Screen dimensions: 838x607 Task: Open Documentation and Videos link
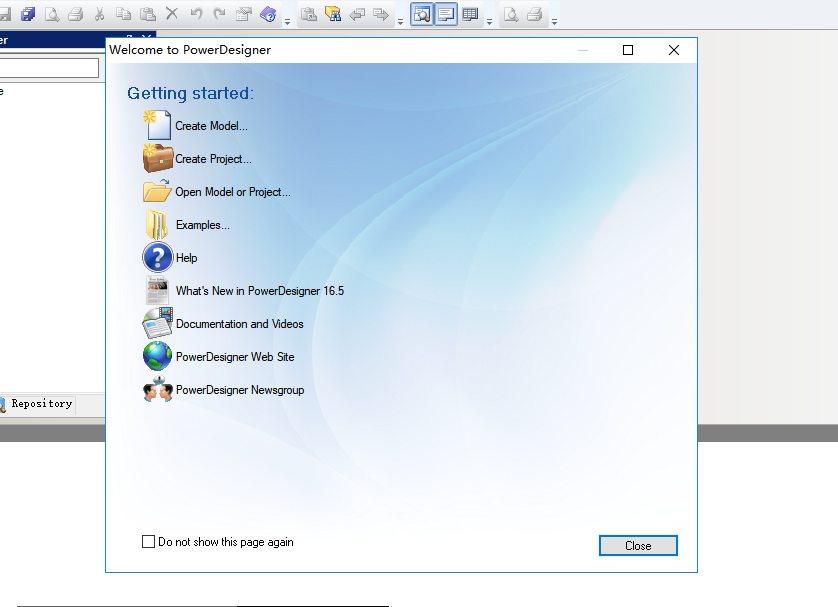point(239,324)
